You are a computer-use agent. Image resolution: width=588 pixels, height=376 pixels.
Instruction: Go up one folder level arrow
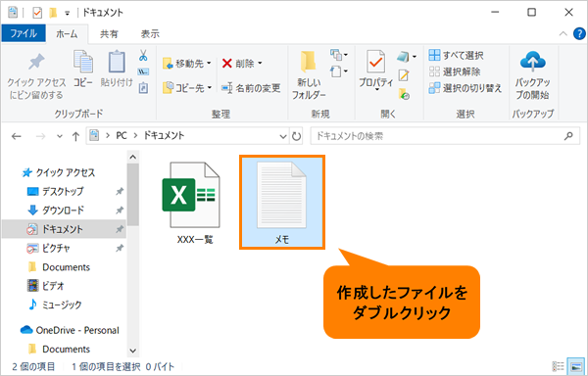(x=75, y=136)
